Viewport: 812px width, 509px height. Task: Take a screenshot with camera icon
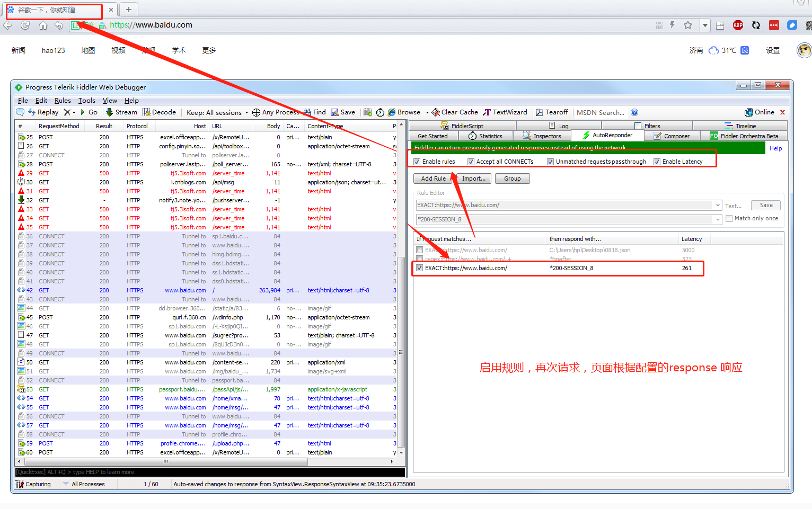[x=368, y=112]
